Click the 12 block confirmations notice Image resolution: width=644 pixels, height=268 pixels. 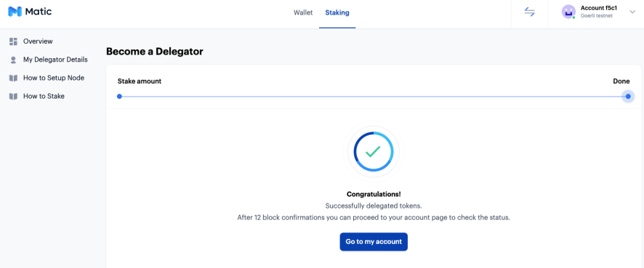[x=374, y=217]
